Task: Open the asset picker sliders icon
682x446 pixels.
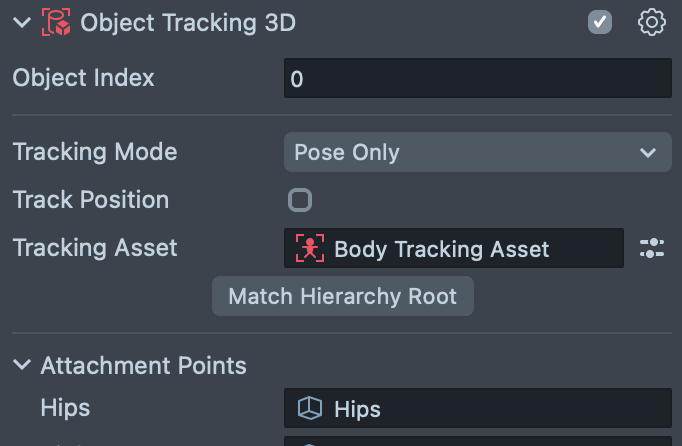Action: coord(651,249)
